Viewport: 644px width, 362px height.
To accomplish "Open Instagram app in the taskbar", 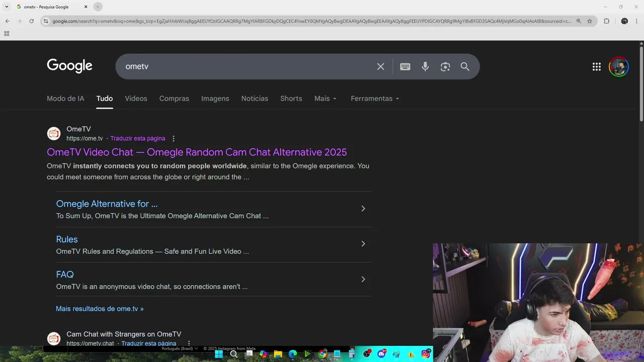I will 426,354.
